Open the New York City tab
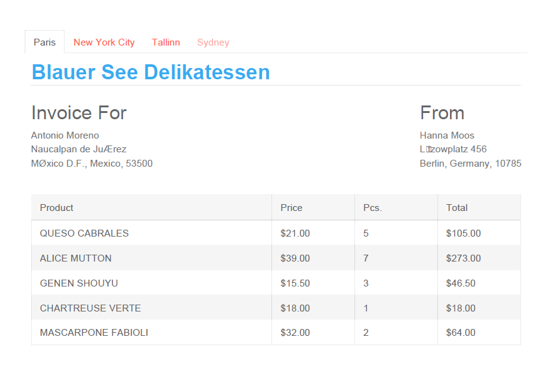The width and height of the screenshot is (556, 392). 104,42
